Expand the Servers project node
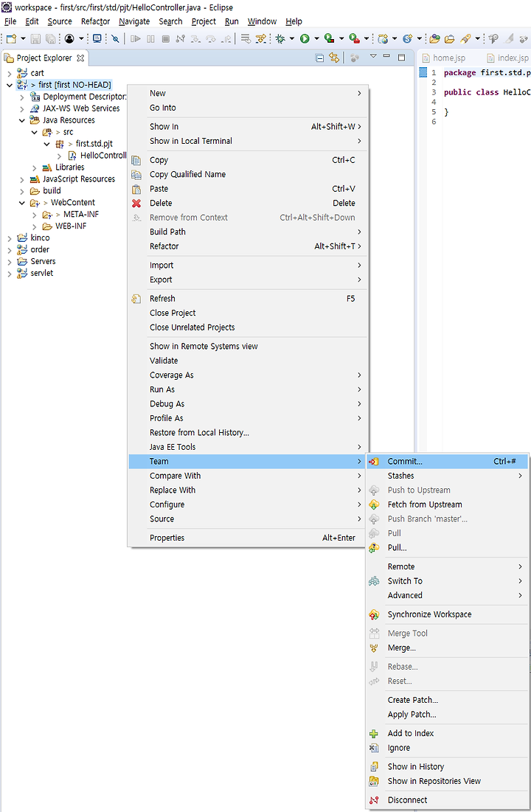 [x=10, y=262]
